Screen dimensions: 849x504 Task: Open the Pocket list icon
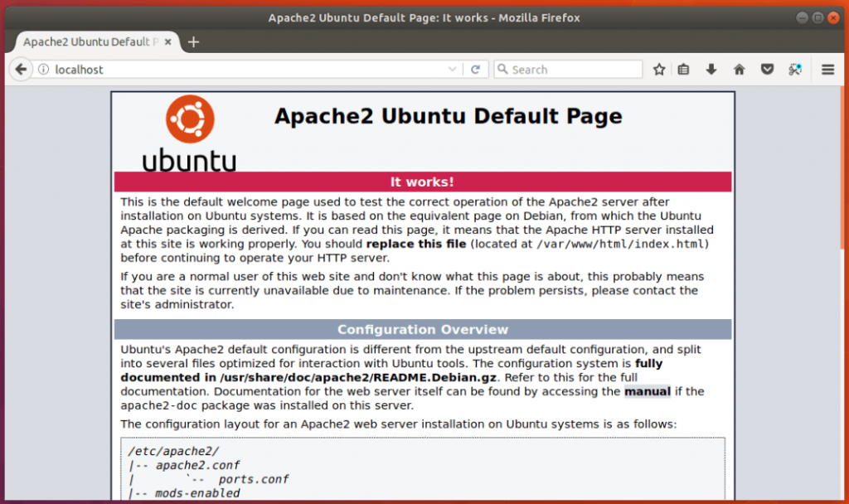point(767,70)
